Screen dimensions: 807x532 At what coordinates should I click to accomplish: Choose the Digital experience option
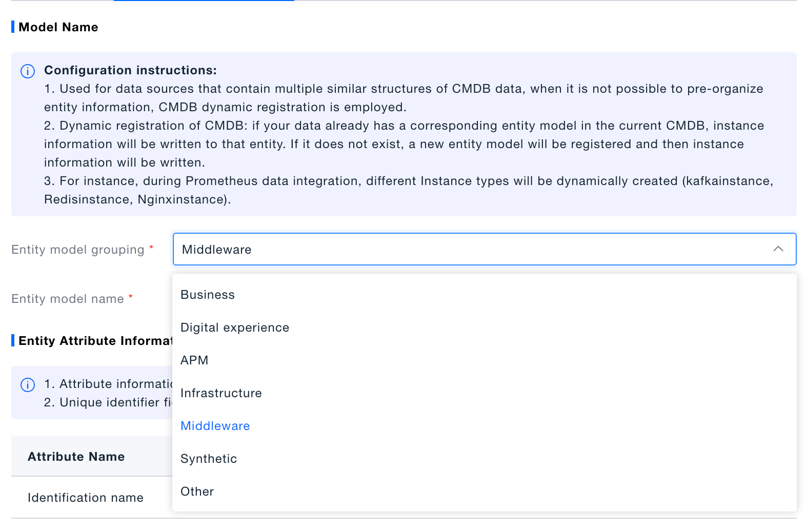click(x=235, y=328)
